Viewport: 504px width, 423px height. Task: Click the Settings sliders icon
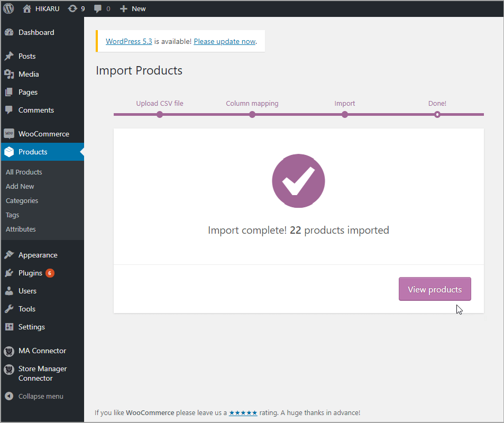9,327
